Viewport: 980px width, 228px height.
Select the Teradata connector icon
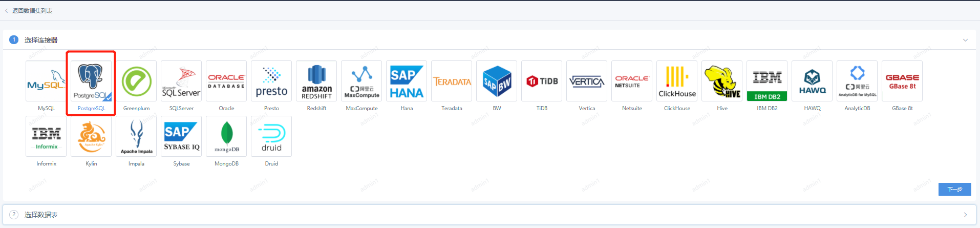(x=452, y=81)
